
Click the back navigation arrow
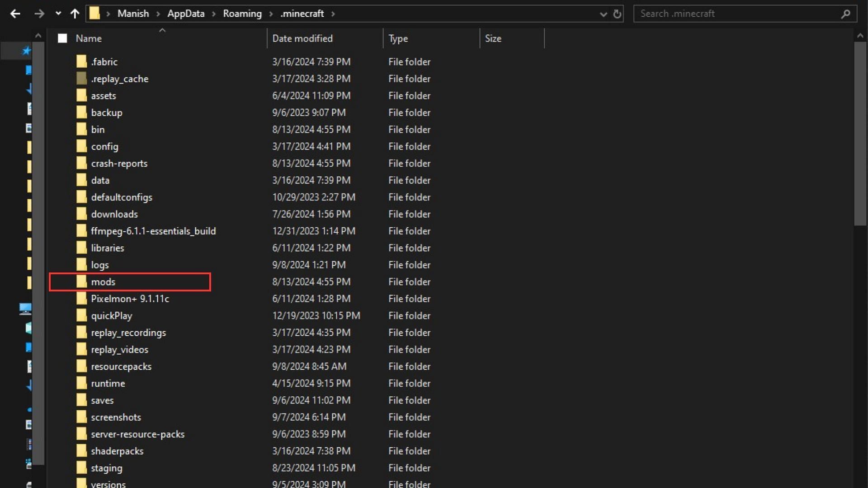[x=16, y=13]
